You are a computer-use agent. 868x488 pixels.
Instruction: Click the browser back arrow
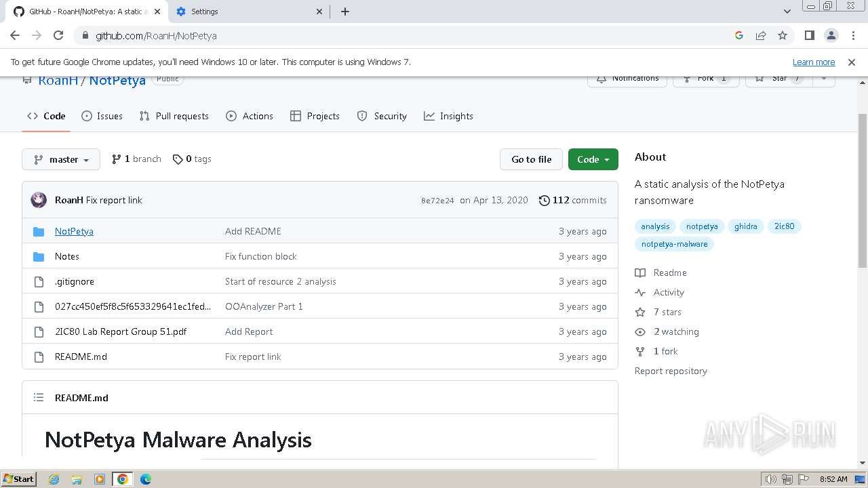[15, 35]
